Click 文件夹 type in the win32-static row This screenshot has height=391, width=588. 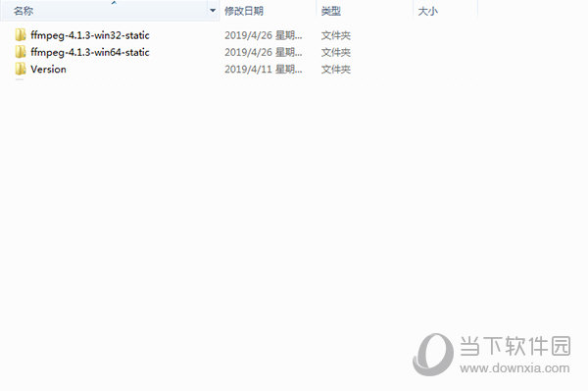335,35
